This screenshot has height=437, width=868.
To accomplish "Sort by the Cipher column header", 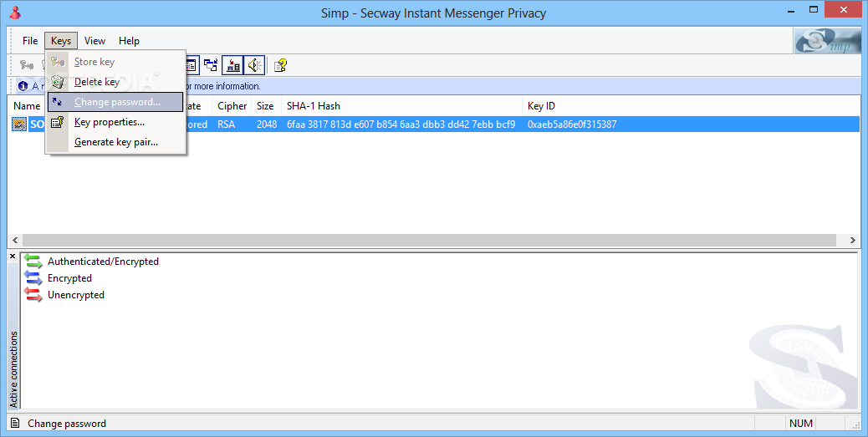I will click(232, 105).
